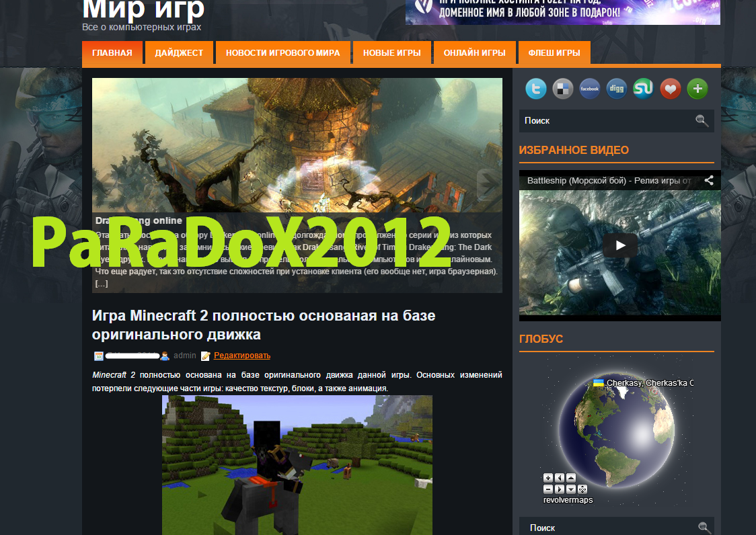Viewport: 756px width, 535px height.
Task: Open the НОВЫЕ ИГРЫ menu item
Action: 392,52
